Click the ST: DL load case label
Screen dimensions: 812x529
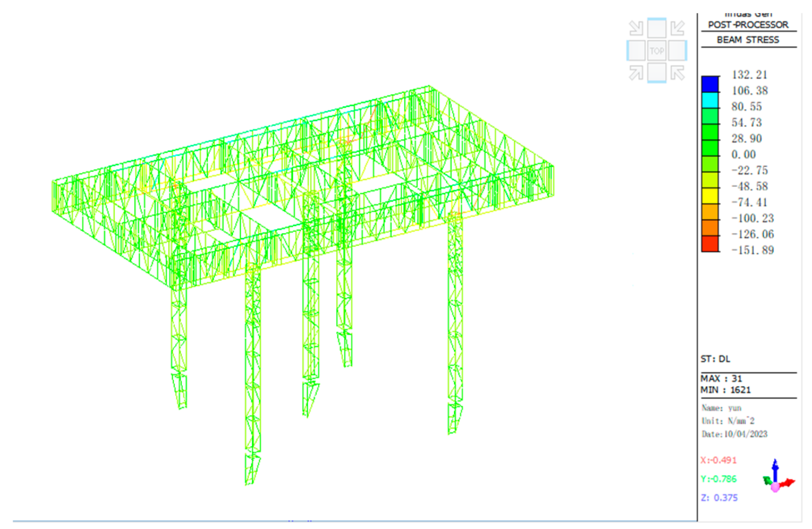coord(715,359)
